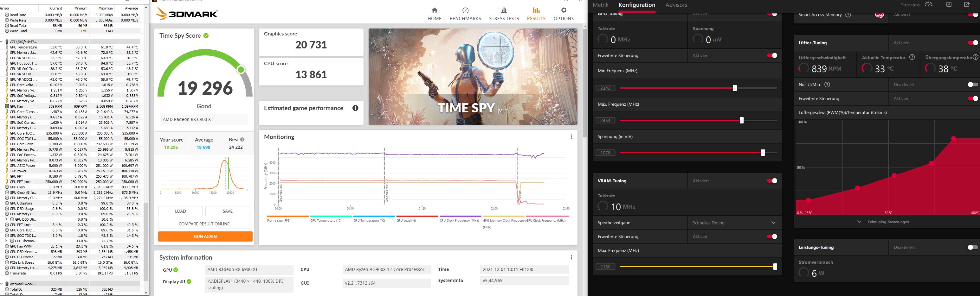The height and width of the screenshot is (296, 980).
Task: Click the fan icon of GPU Fan row
Action: click(7, 106)
